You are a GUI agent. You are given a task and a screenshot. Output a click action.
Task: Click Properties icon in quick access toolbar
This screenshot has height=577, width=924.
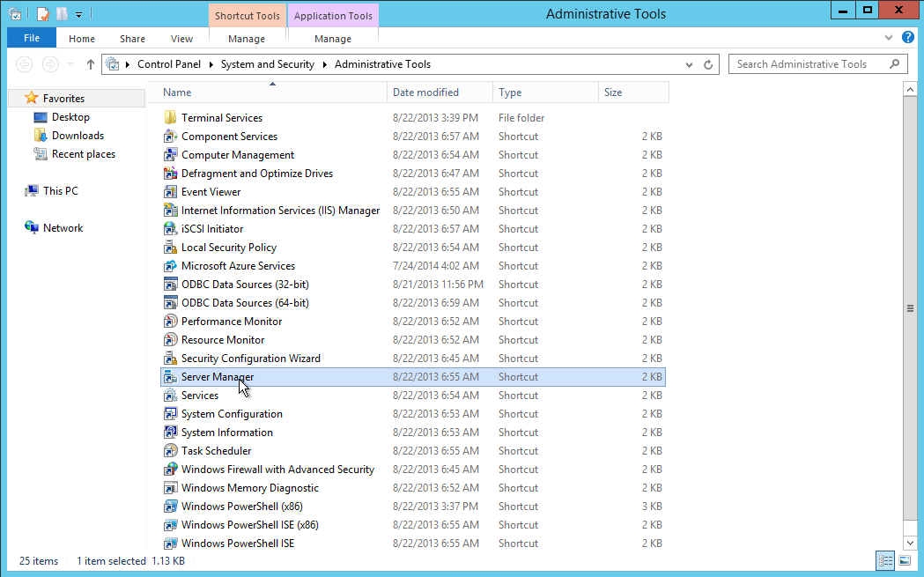43,13
